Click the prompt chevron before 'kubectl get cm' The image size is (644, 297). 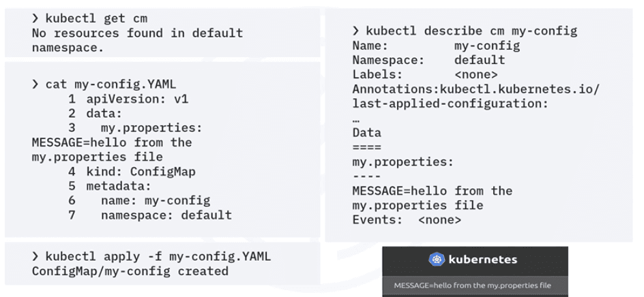[x=35, y=18]
